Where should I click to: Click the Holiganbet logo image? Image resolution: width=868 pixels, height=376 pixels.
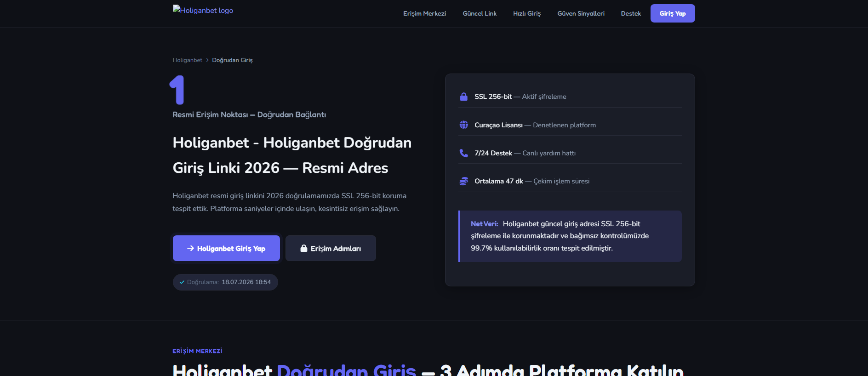(203, 10)
